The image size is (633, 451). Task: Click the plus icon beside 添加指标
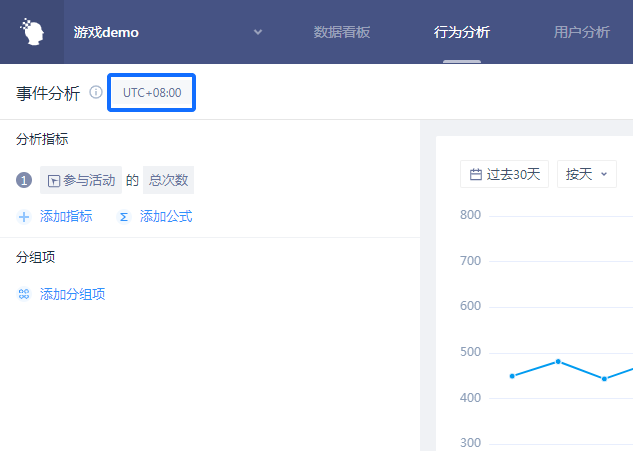tap(24, 217)
